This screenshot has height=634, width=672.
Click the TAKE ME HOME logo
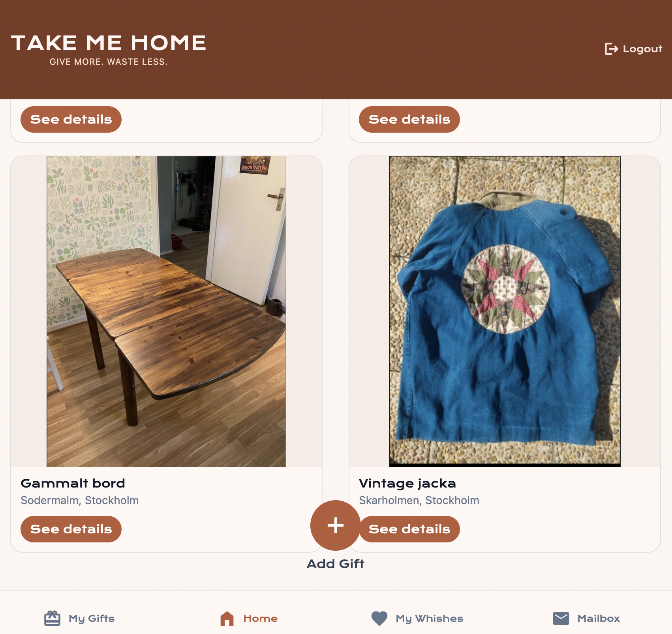(x=109, y=49)
